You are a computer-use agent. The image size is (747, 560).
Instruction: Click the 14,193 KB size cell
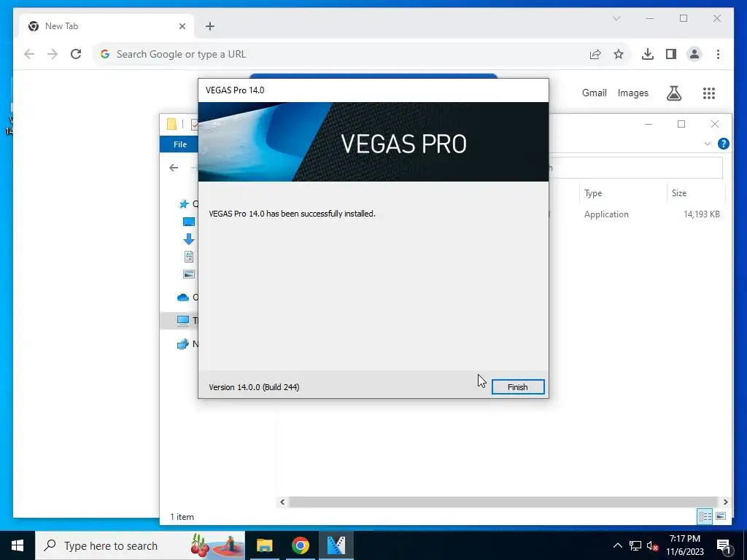pos(701,214)
